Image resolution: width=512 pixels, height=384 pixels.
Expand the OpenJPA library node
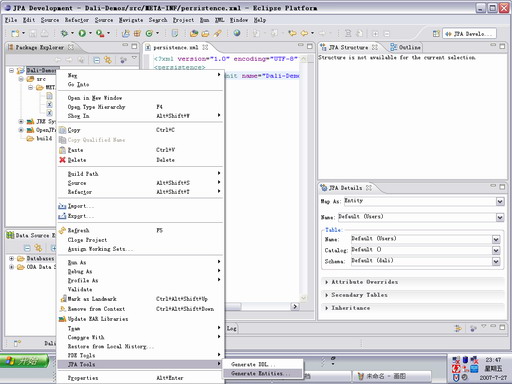21,130
